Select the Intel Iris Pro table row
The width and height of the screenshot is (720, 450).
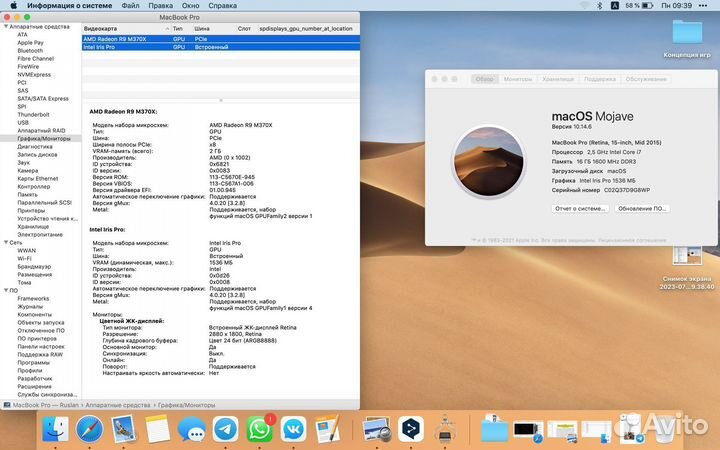[220, 47]
